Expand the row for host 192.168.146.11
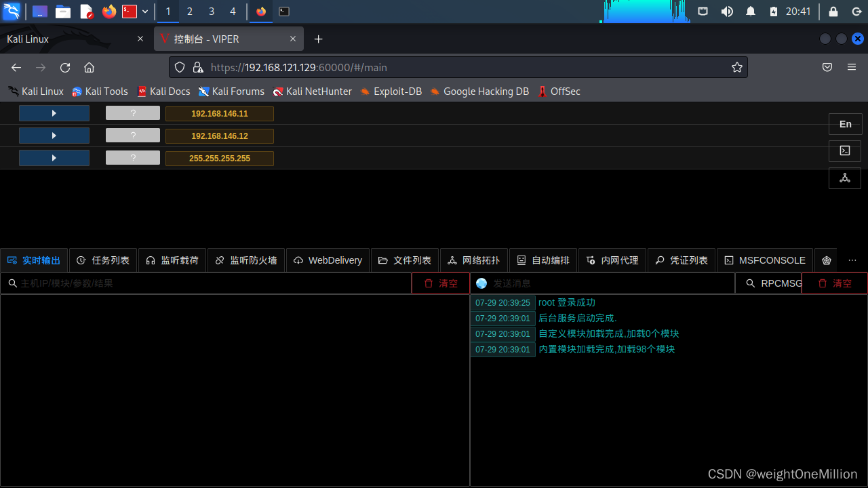 [54, 113]
